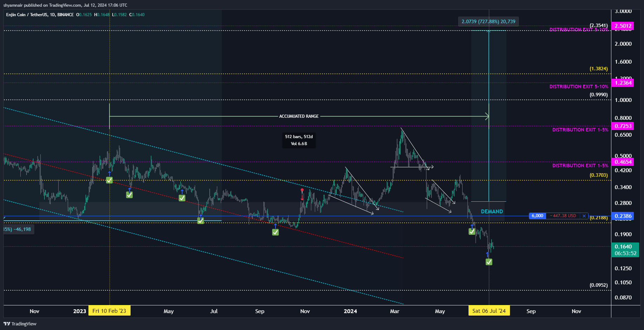The width and height of the screenshot is (644, 330).
Task: Click DISTRIBUTION EXIT 1-5% label near 0.7253
Action: [580, 130]
